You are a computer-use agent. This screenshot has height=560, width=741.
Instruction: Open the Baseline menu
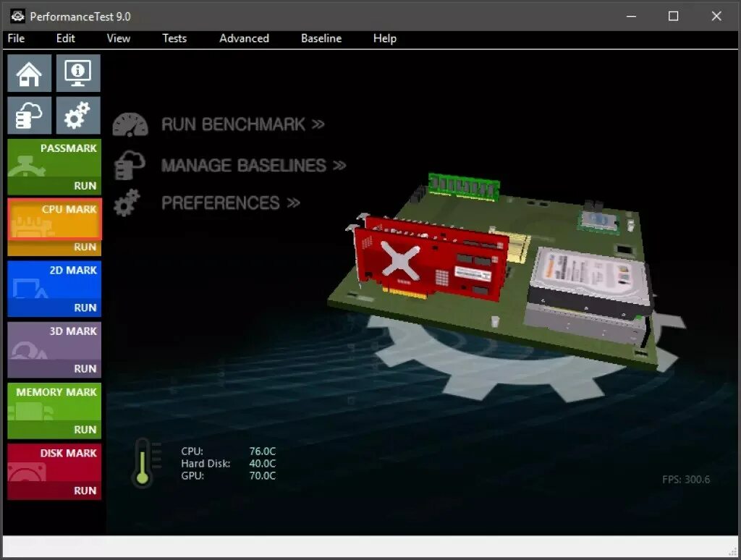pyautogui.click(x=321, y=38)
